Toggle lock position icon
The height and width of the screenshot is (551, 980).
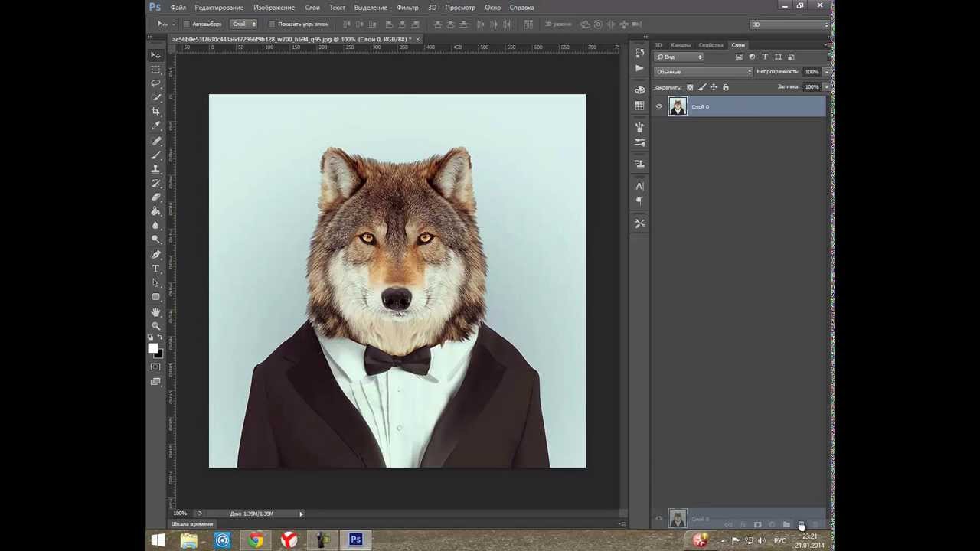(x=714, y=87)
